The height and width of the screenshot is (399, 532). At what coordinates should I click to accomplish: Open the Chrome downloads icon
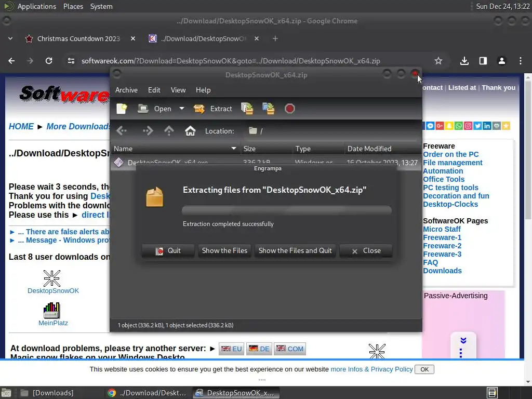pos(464,61)
